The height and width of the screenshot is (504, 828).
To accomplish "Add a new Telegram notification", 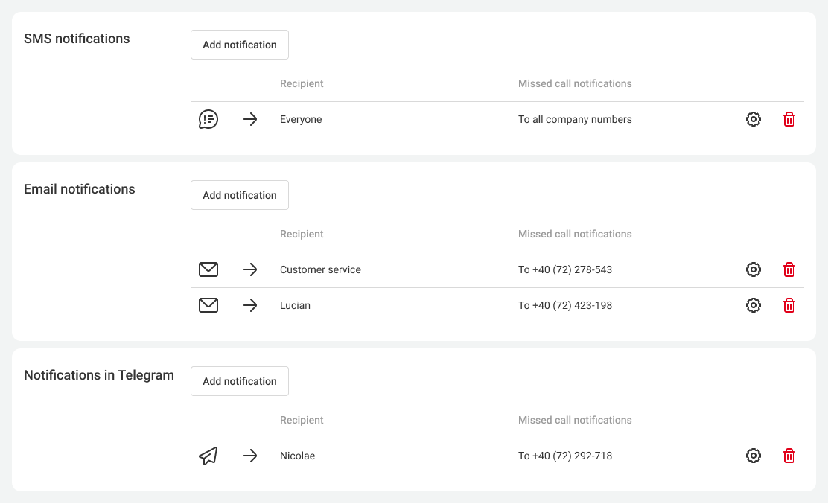I will pyautogui.click(x=240, y=381).
